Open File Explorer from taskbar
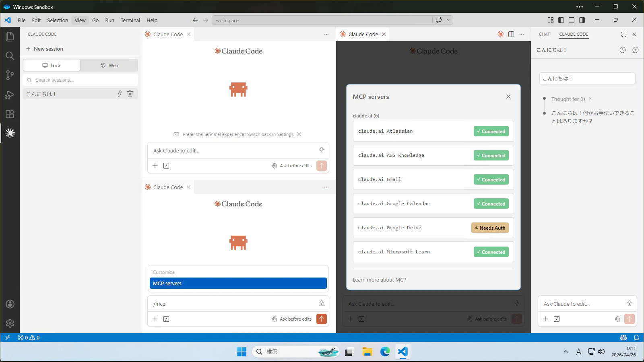 tap(367, 352)
